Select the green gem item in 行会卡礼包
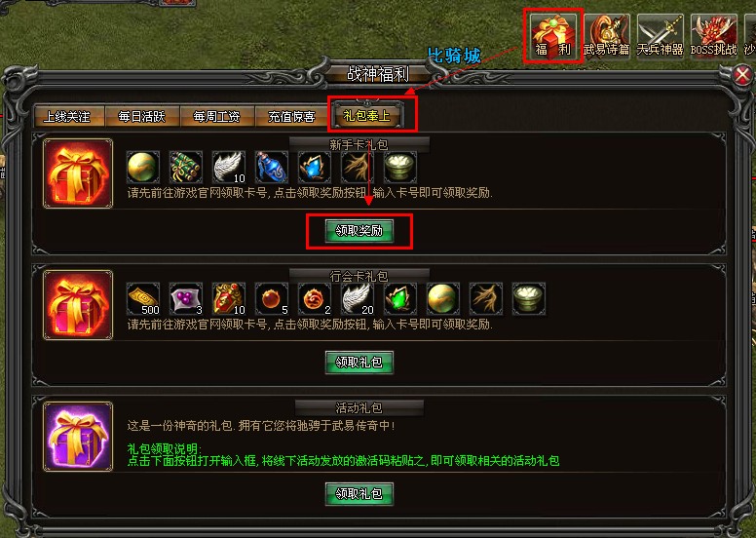The image size is (756, 538). pos(400,298)
